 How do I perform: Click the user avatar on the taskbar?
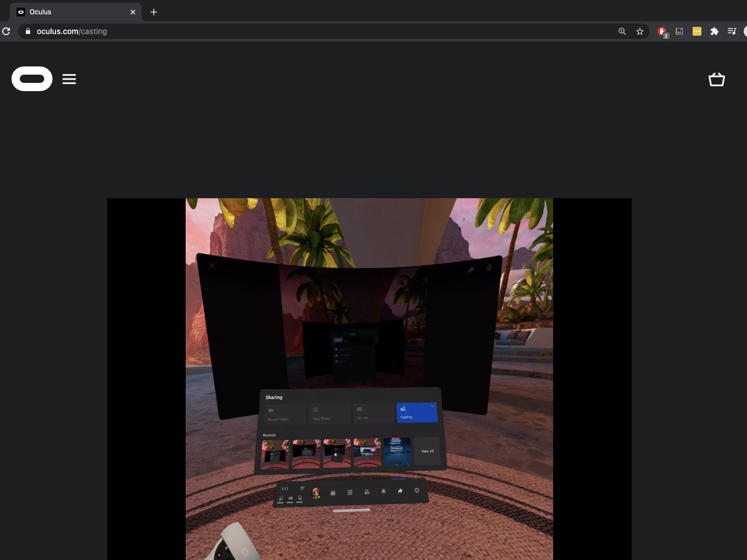pos(316,491)
